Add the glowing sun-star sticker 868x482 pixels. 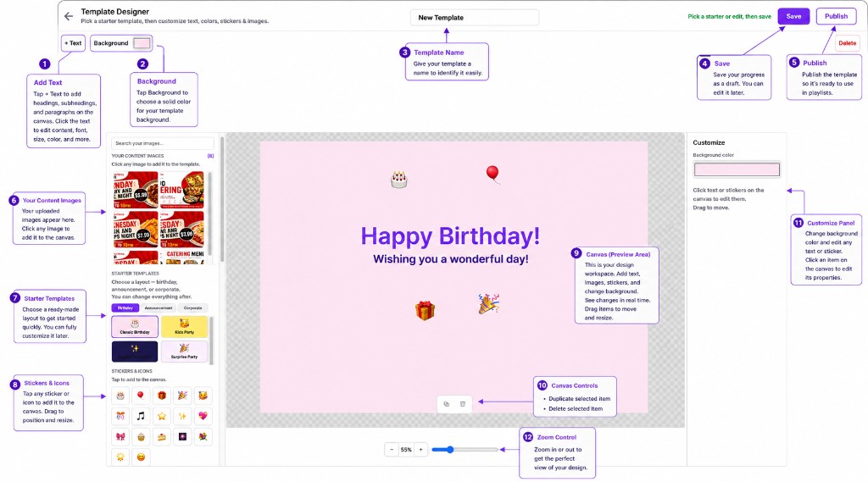(120, 457)
